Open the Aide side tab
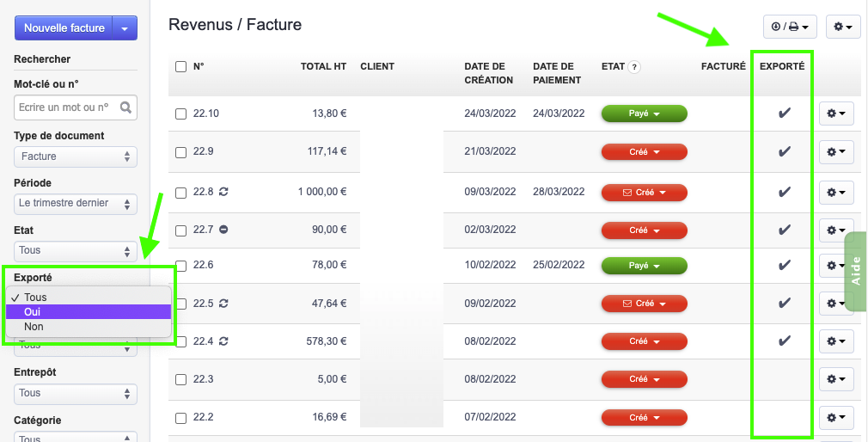This screenshot has height=442, width=868. point(856,272)
